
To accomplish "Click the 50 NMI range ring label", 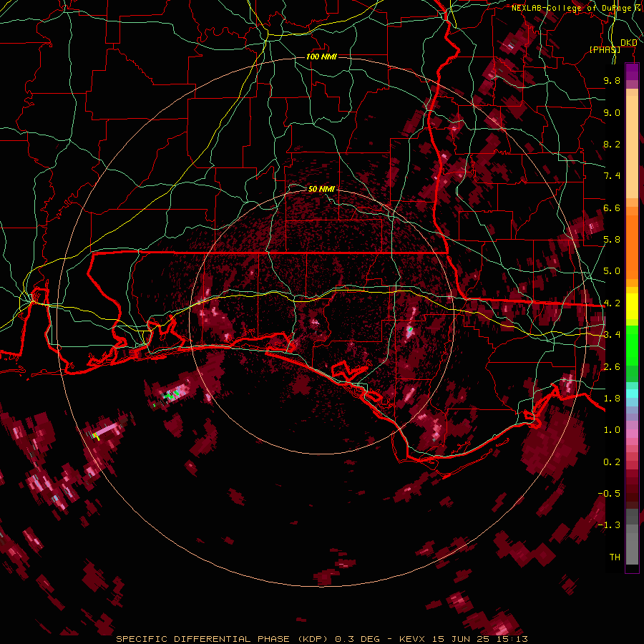I will tap(321, 189).
